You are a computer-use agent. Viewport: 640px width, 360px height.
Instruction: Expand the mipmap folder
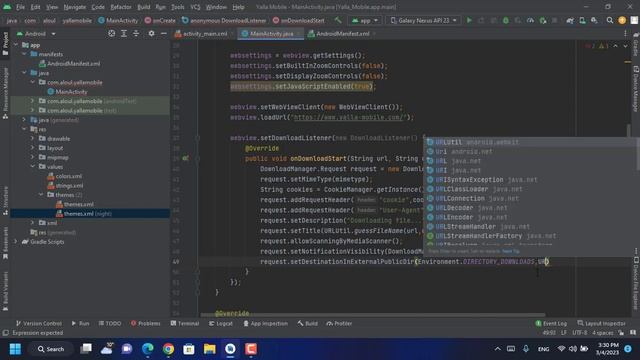pos(33,158)
